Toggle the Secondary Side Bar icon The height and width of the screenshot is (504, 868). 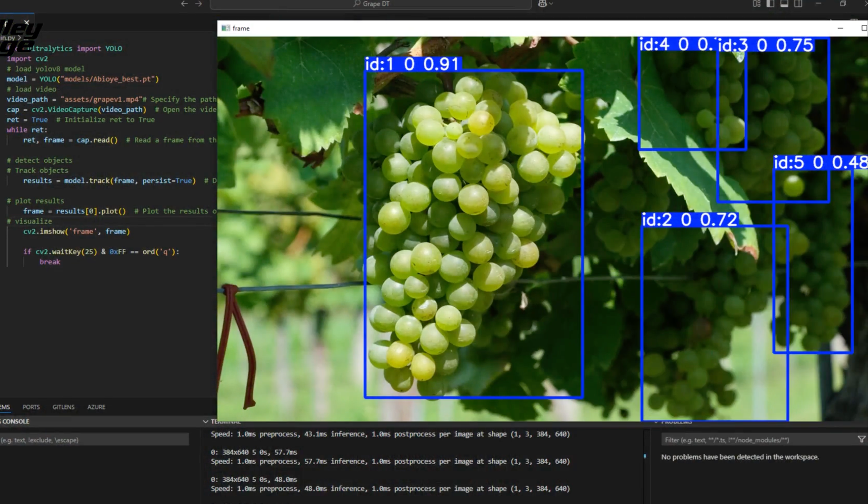point(798,4)
